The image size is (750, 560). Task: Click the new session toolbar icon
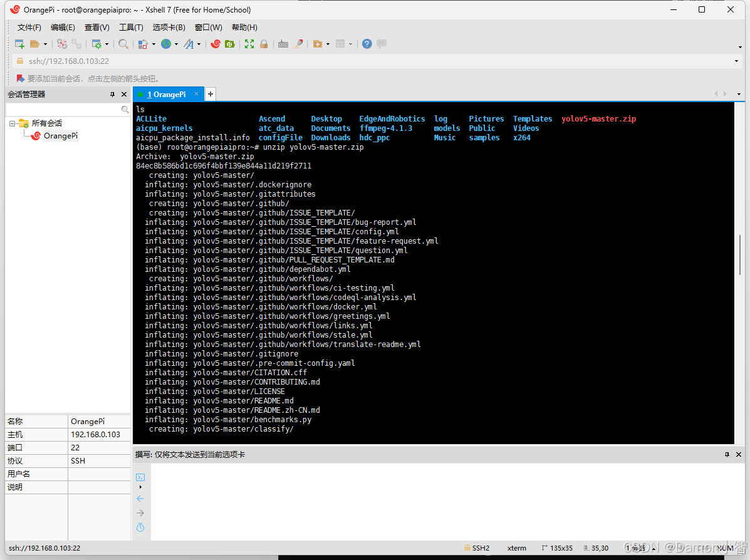pos(19,44)
